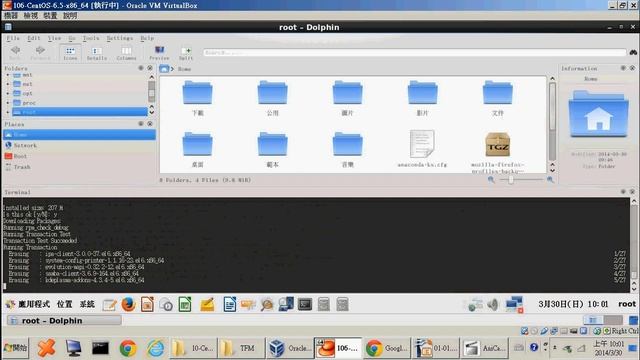This screenshot has height=360, width=640.
Task: Expand the proc folder tree node
Action: coord(8,103)
